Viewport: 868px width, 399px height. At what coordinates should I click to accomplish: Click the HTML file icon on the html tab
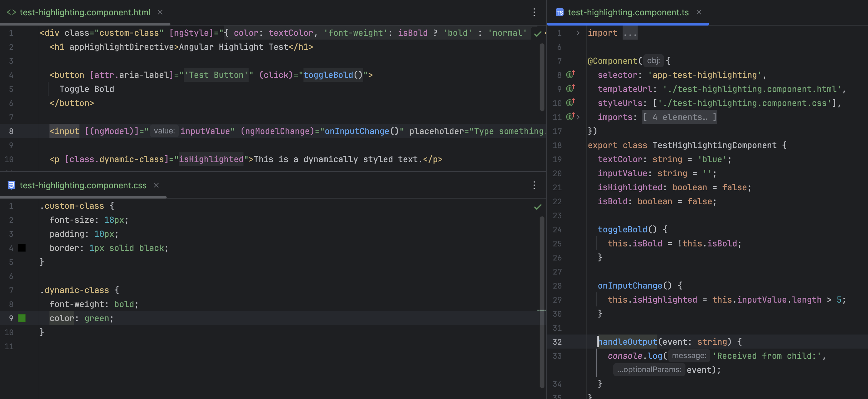[11, 12]
